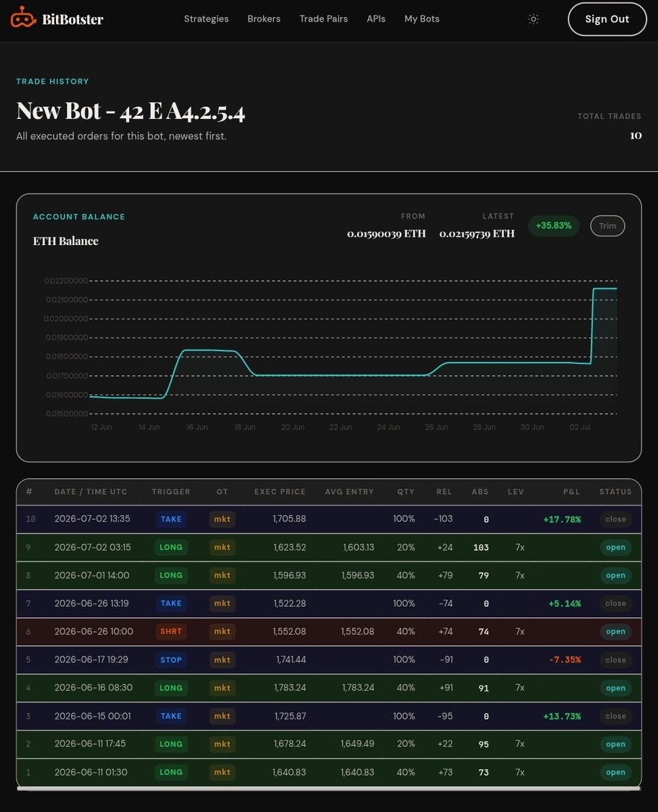658x812 pixels.
Task: Click the close status of trade 10
Action: pos(615,519)
